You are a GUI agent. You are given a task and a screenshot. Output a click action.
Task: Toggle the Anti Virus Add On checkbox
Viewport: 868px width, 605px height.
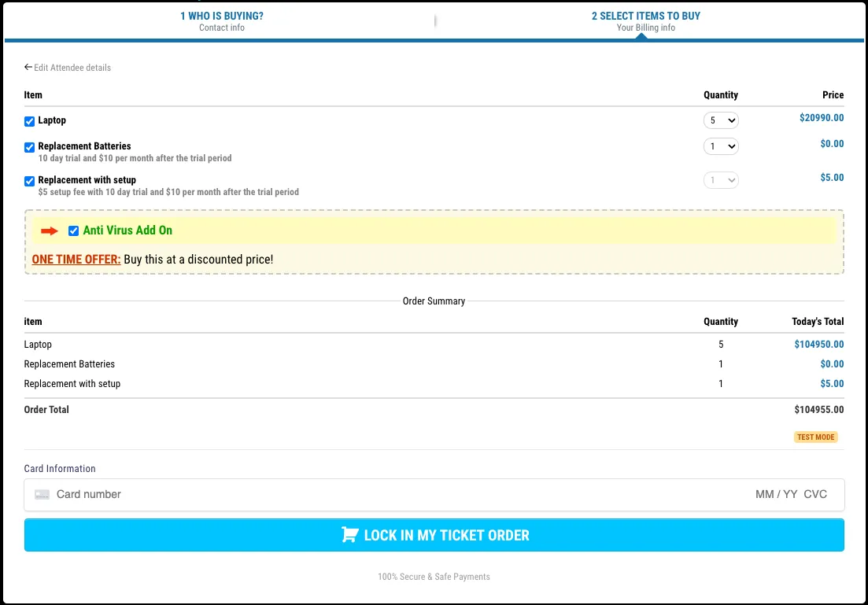(x=73, y=231)
